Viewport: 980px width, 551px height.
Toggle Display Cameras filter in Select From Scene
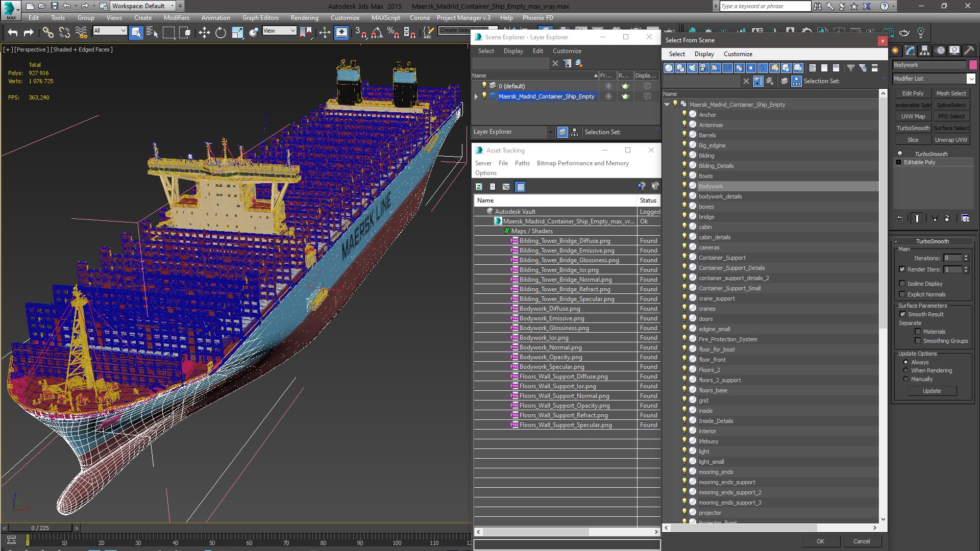click(704, 68)
